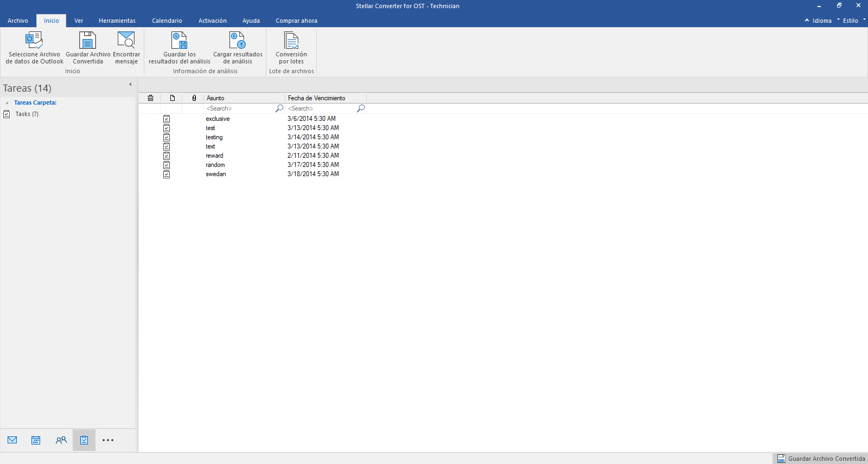Click task icon of the swedan row
The height and width of the screenshot is (464, 868).
[x=167, y=174]
